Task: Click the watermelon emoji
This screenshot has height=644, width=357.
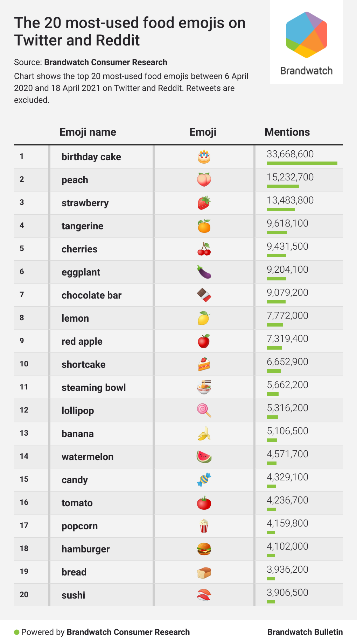Action: (204, 457)
